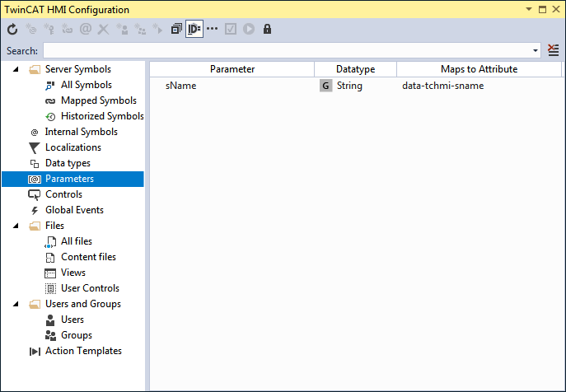The width and height of the screenshot is (566, 392).
Task: Select the sName parameter cell
Action: click(181, 86)
